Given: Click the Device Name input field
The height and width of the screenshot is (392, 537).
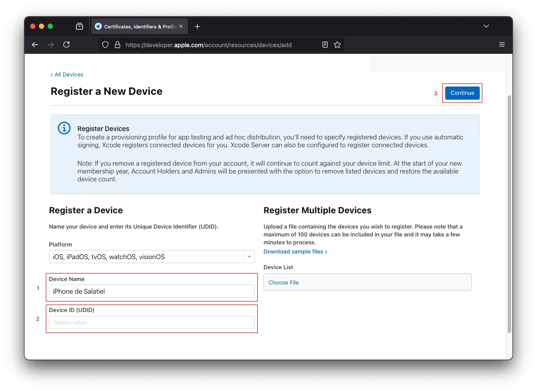Looking at the screenshot, I should point(152,291).
